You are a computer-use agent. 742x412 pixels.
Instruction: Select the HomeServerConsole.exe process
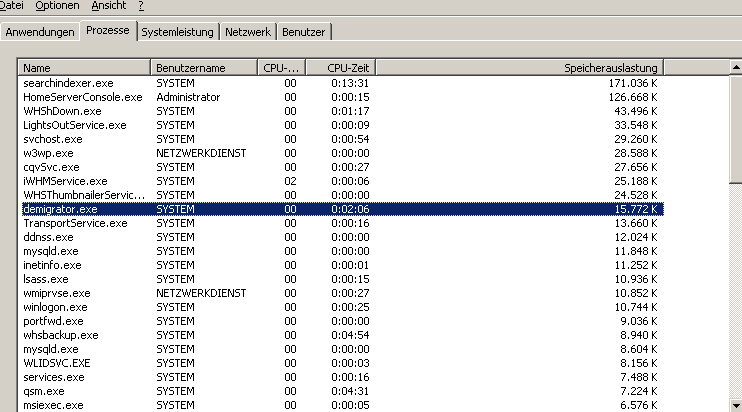coord(82,97)
